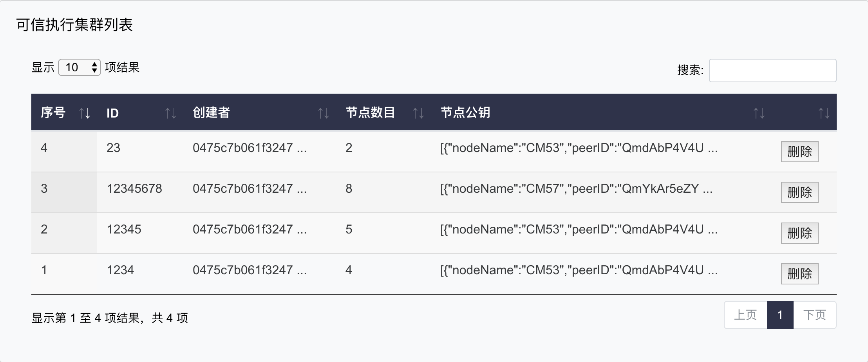Open the 显示 results-per-page dropdown
868x362 pixels.
click(80, 67)
